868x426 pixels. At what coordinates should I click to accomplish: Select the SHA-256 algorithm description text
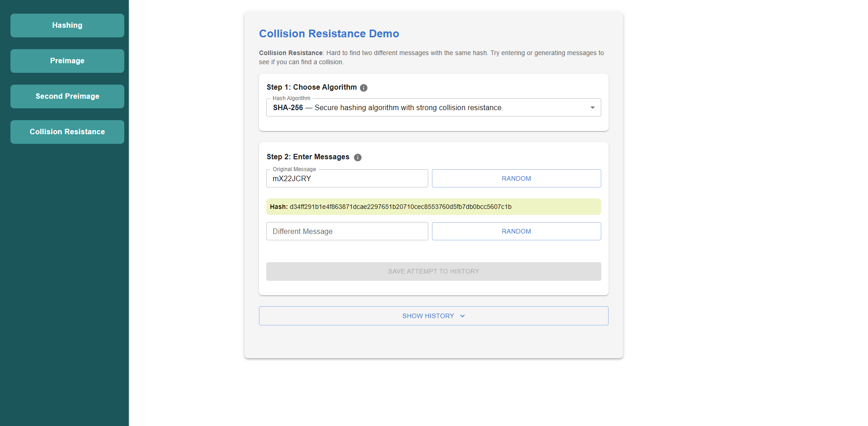[408, 107]
